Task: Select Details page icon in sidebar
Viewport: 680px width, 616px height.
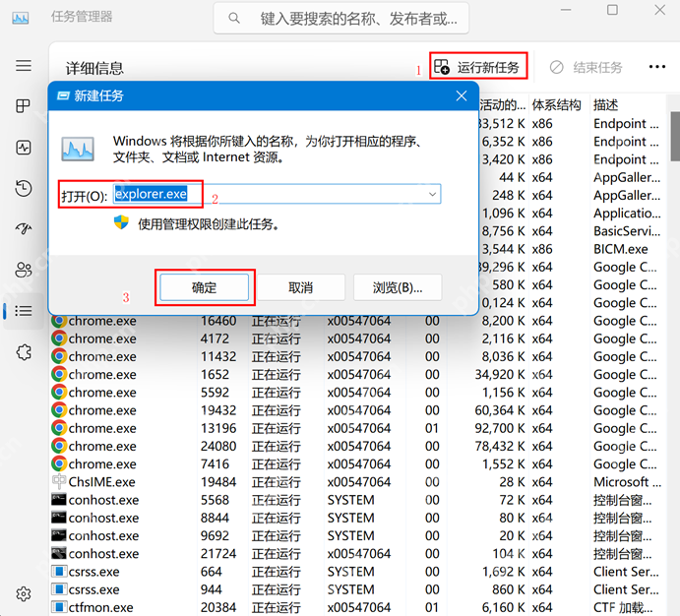Action: [x=24, y=311]
